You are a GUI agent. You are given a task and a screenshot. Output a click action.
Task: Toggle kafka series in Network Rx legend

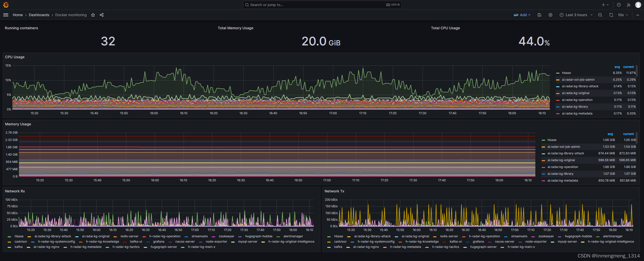click(x=18, y=247)
